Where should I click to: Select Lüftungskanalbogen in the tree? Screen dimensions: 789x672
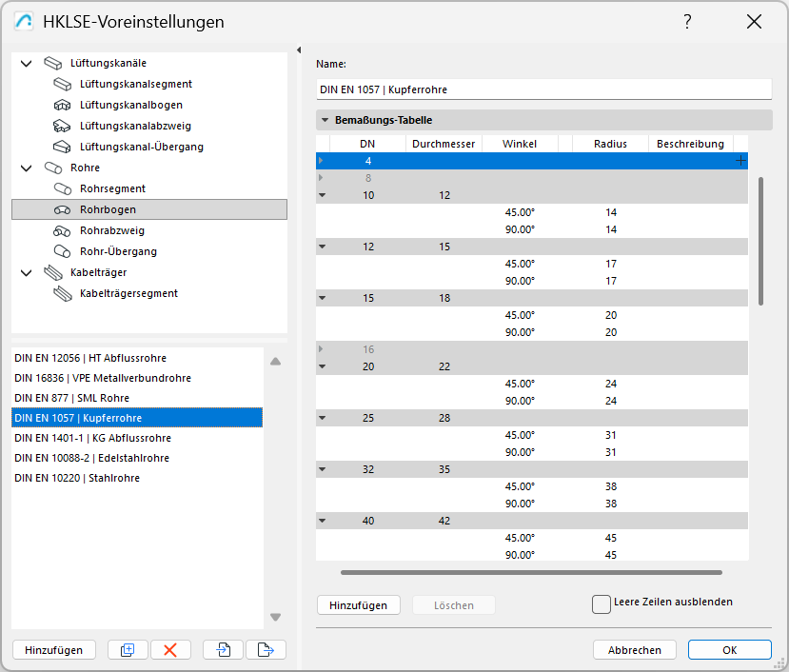(x=130, y=106)
